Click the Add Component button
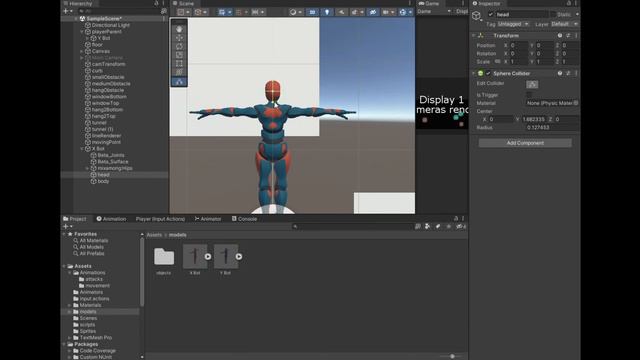Image resolution: width=640 pixels, height=360 pixels. click(x=525, y=143)
